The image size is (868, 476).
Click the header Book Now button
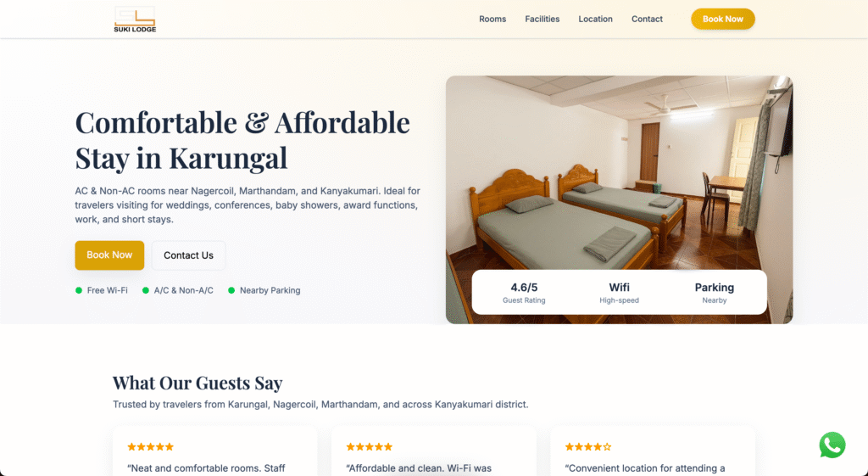pos(723,19)
